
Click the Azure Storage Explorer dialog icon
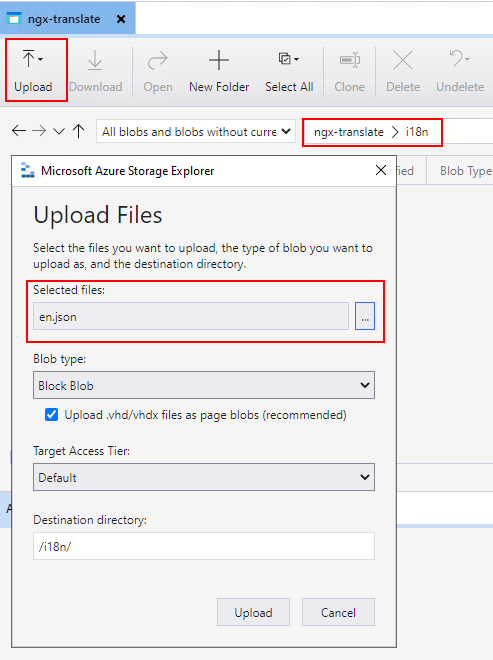point(28,170)
